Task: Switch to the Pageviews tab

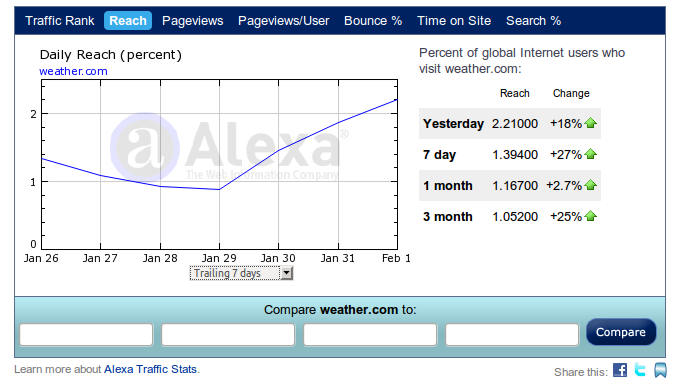Action: (x=192, y=21)
